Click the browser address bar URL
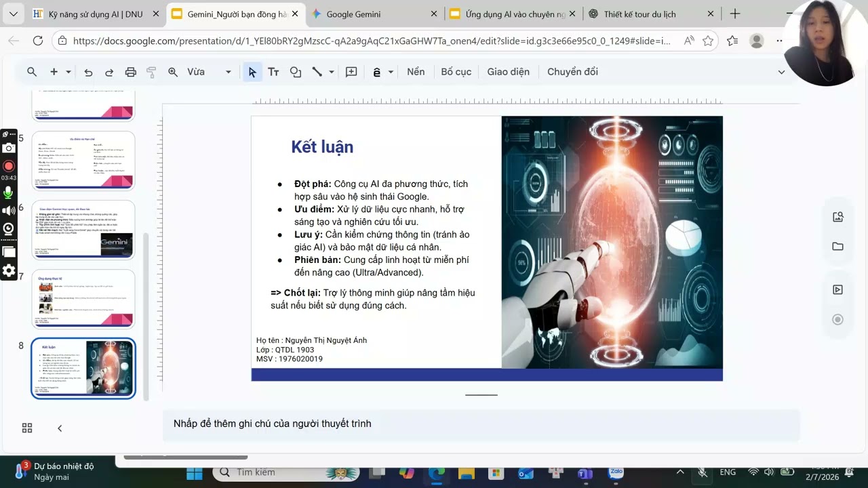The width and height of the screenshot is (868, 488). (x=372, y=41)
